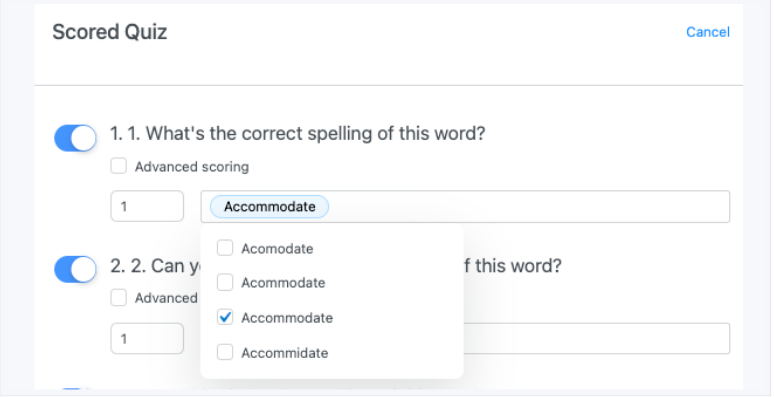Click the Accommodate tag chip in answer field
This screenshot has height=397, width=775.
269,207
